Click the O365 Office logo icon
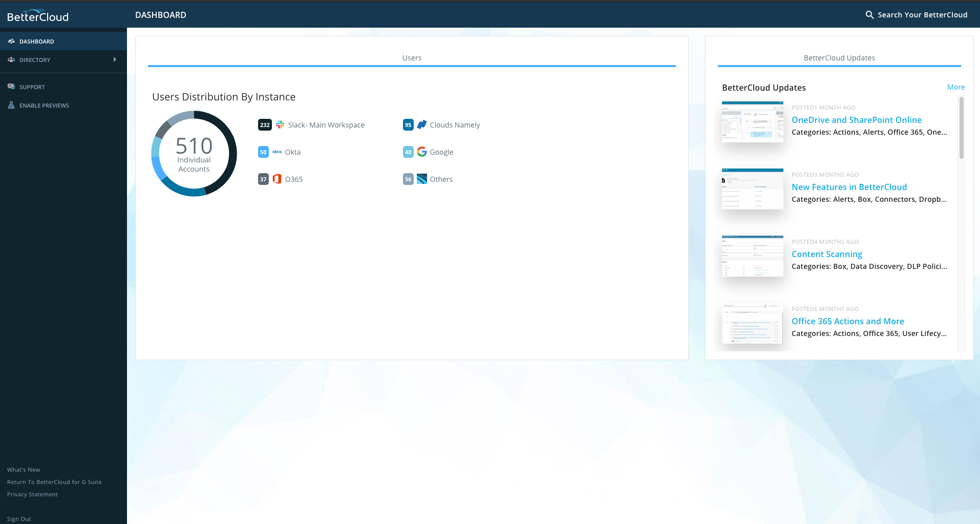980x524 pixels. click(277, 179)
